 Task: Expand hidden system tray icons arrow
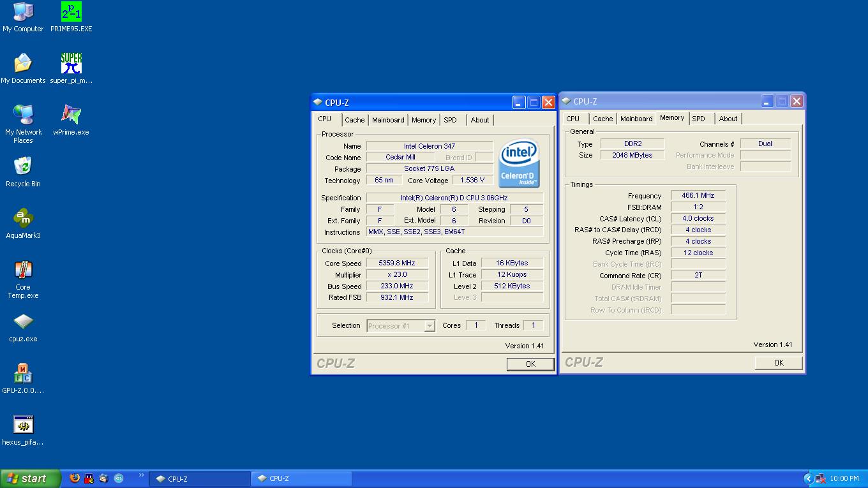[x=808, y=478]
